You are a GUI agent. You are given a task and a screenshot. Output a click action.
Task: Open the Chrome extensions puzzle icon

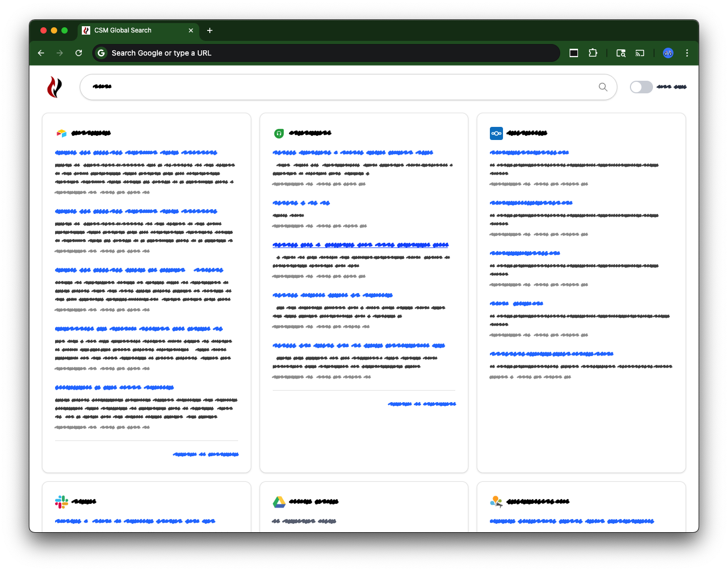[593, 53]
